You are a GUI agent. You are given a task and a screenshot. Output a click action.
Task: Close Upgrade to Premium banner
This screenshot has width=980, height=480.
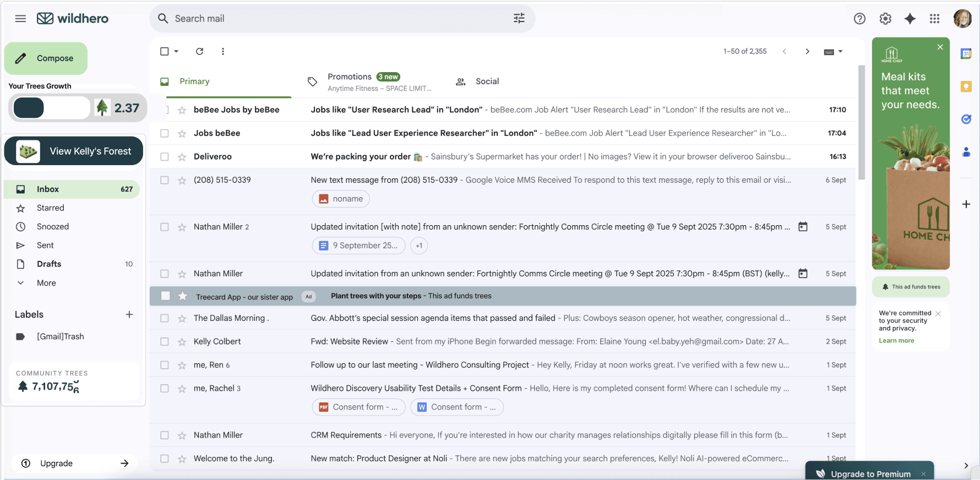pyautogui.click(x=924, y=474)
